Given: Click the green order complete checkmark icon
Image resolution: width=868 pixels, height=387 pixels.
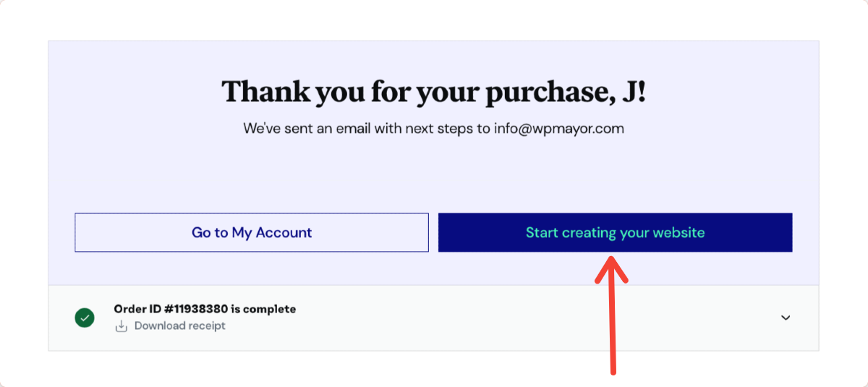Looking at the screenshot, I should click(85, 318).
